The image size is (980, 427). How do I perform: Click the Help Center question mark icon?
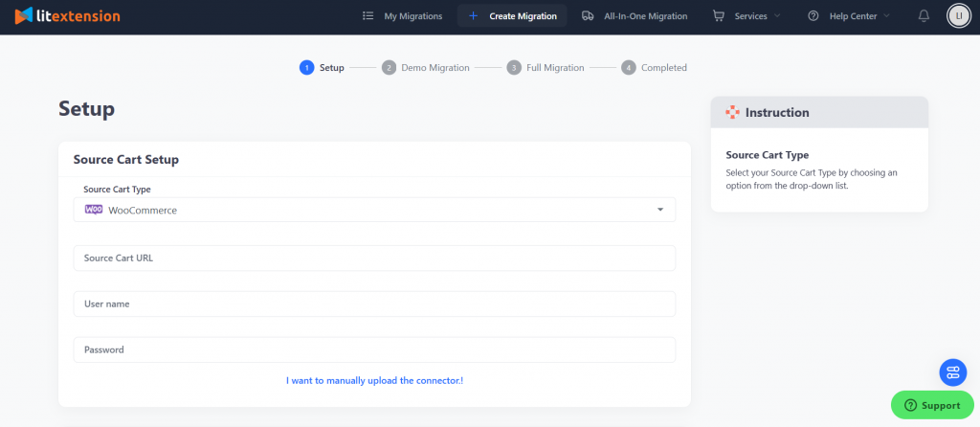click(813, 16)
